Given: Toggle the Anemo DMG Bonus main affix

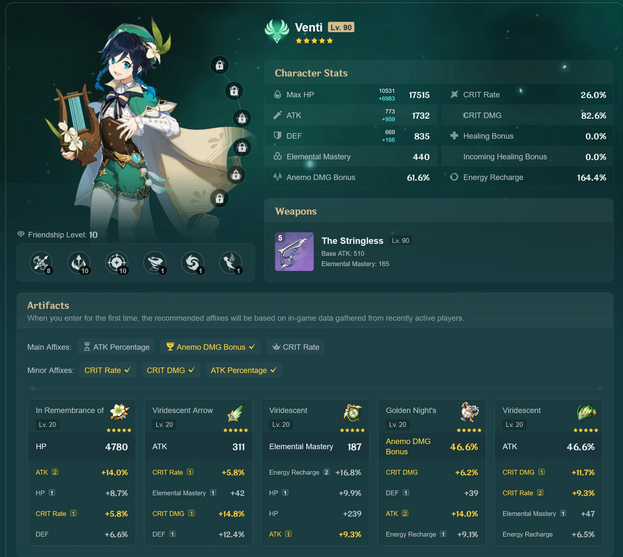Looking at the screenshot, I should pos(211,347).
